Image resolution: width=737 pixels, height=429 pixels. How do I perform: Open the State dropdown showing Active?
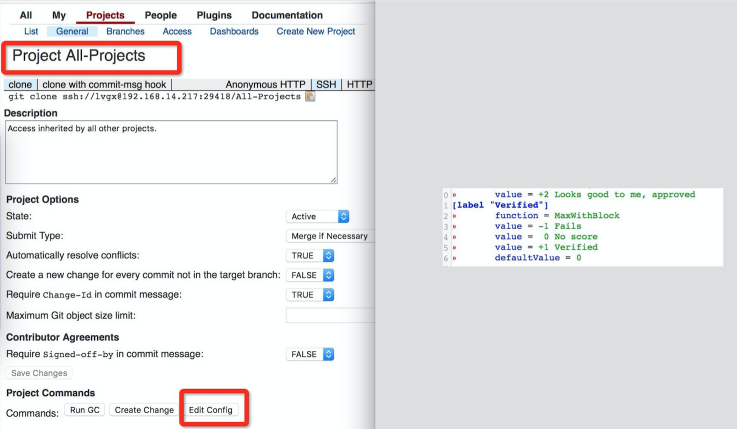tap(317, 216)
